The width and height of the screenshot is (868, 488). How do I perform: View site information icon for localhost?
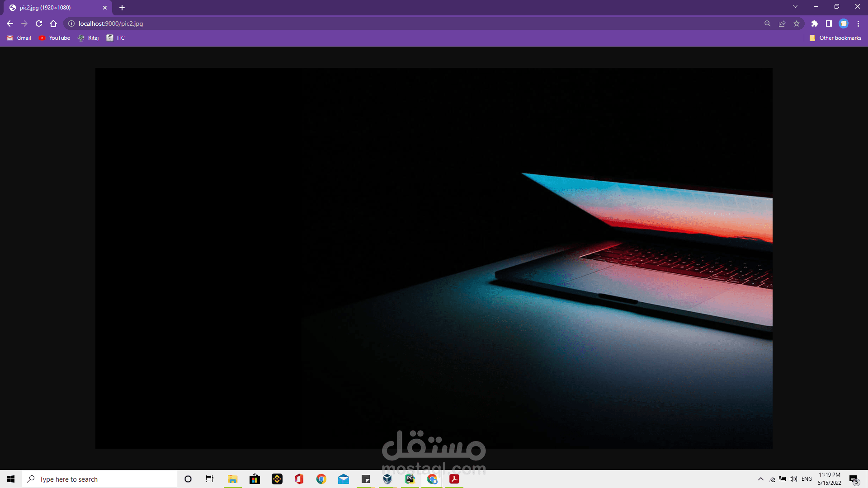(x=71, y=23)
